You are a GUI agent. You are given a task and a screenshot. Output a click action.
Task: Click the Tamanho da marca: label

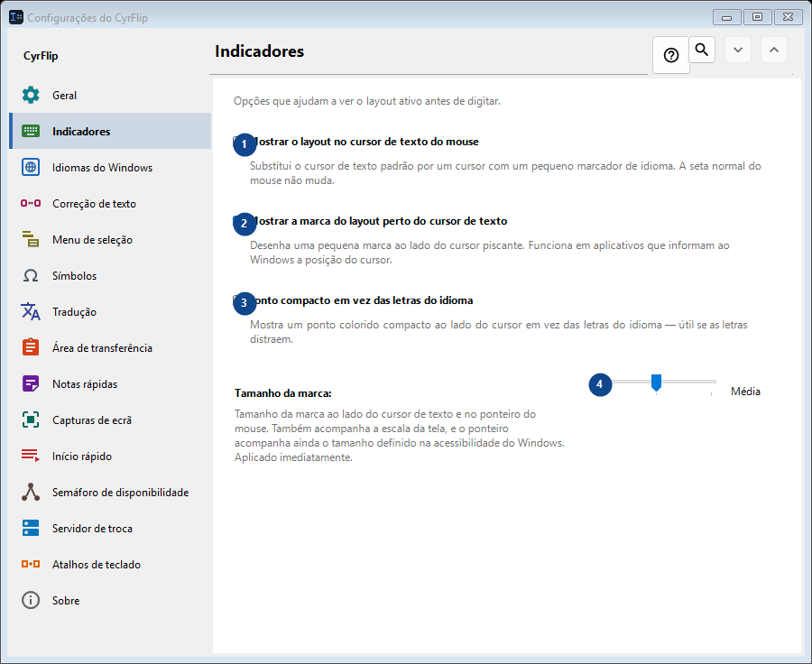click(282, 393)
